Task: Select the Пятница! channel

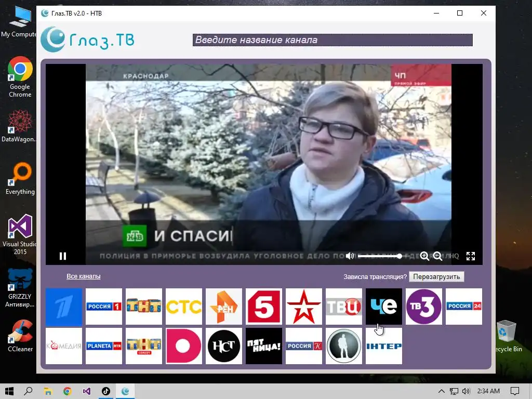Action: [264, 346]
